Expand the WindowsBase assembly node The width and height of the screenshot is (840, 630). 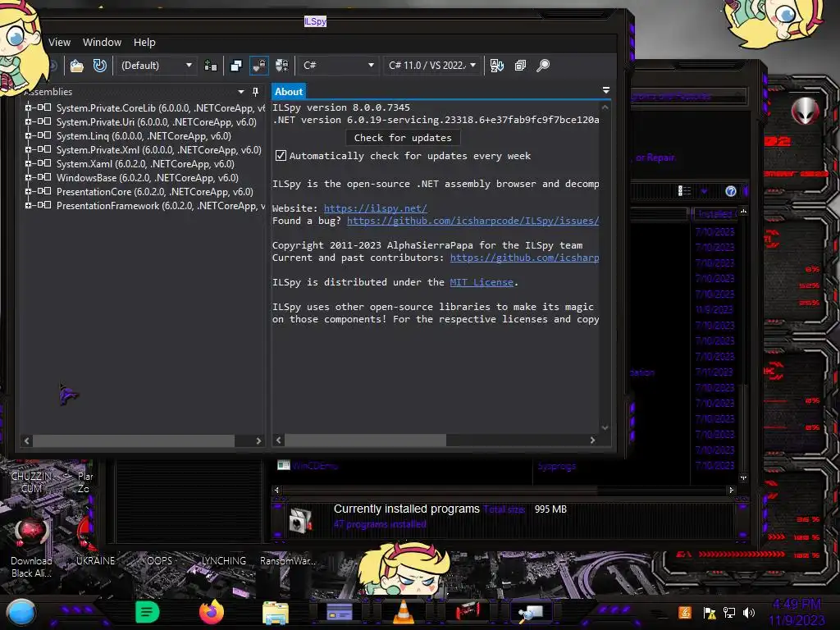(28, 177)
